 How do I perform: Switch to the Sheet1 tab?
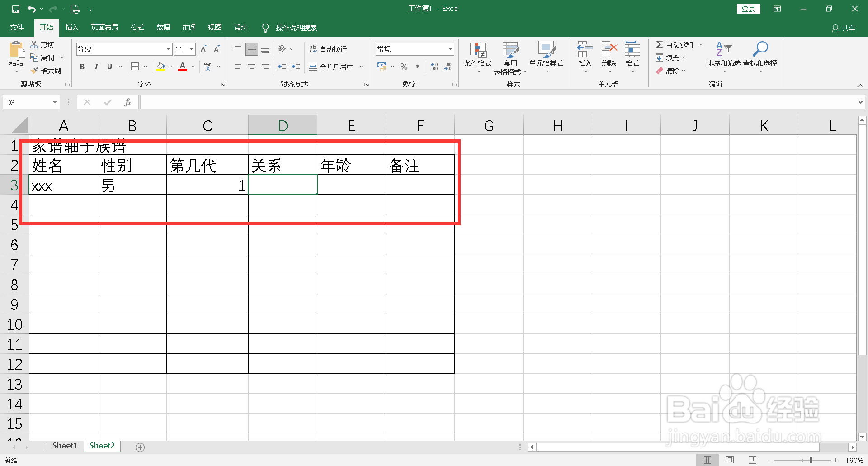64,445
